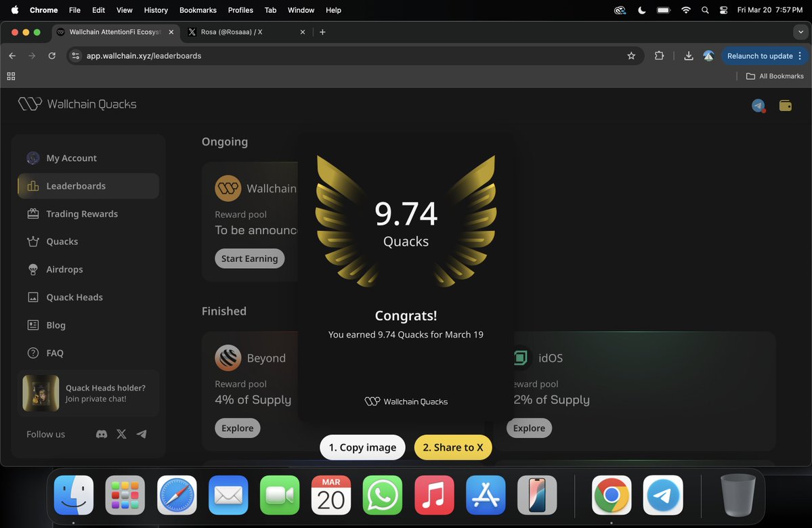Click the Discord follow icon

tap(102, 435)
